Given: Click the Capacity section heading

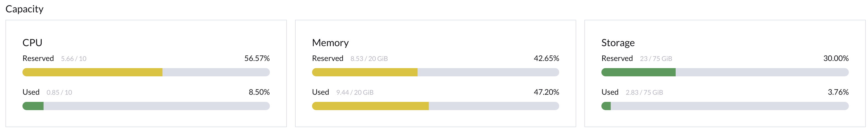Looking at the screenshot, I should [24, 9].
